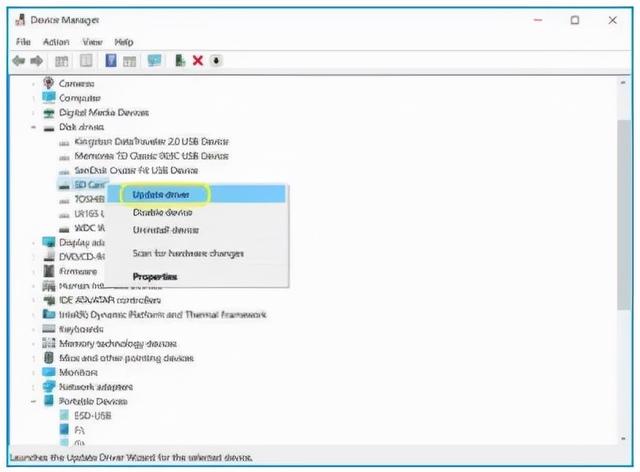The image size is (640, 472).
Task: Click the Digital Media Devices icon
Action: (x=49, y=113)
